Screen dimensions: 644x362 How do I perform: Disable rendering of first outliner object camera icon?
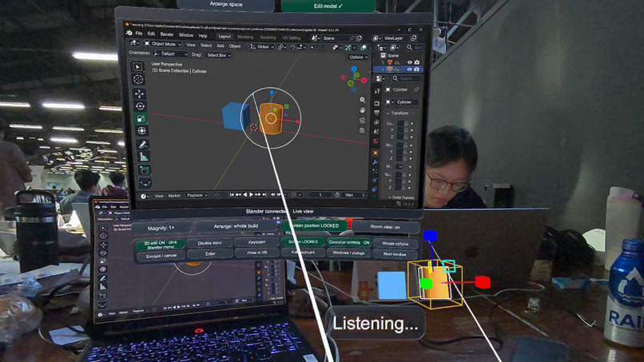click(x=417, y=62)
